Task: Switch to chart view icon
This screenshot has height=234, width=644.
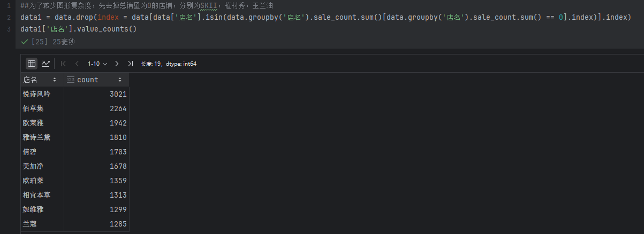Action: 46,64
